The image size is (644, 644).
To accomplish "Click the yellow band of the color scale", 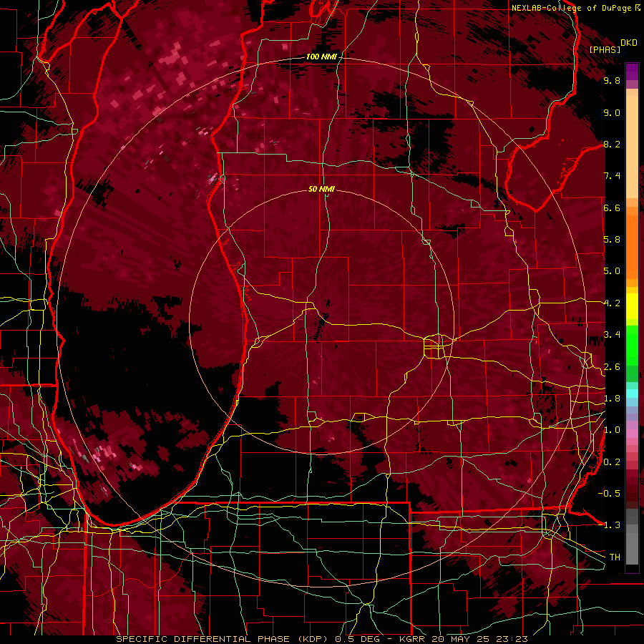I will (x=632, y=306).
